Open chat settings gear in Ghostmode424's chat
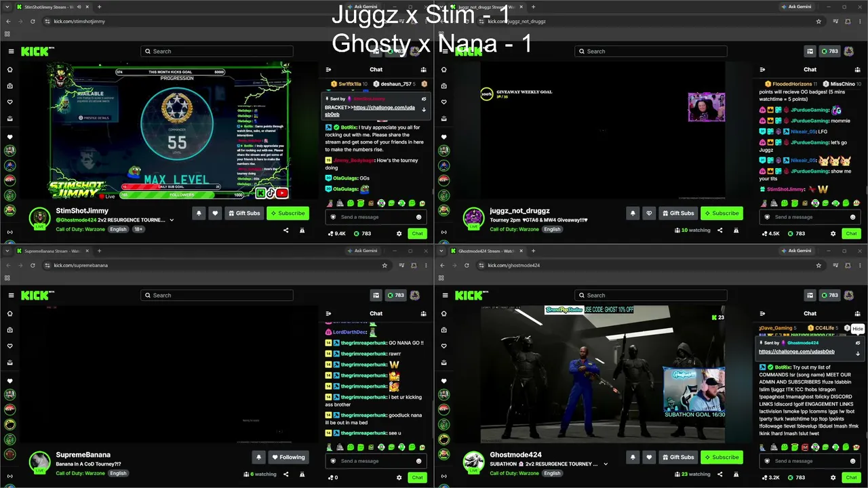The width and height of the screenshot is (868, 488). click(833, 477)
